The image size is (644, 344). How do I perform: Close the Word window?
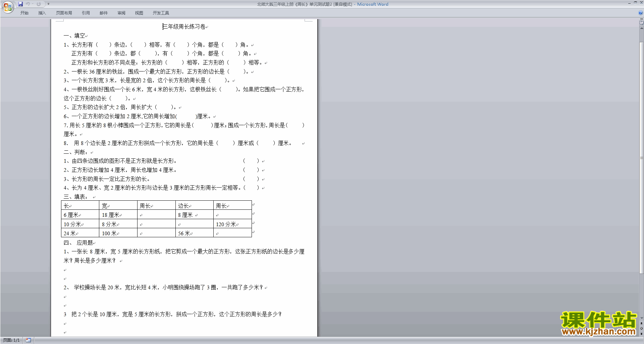click(x=641, y=3)
